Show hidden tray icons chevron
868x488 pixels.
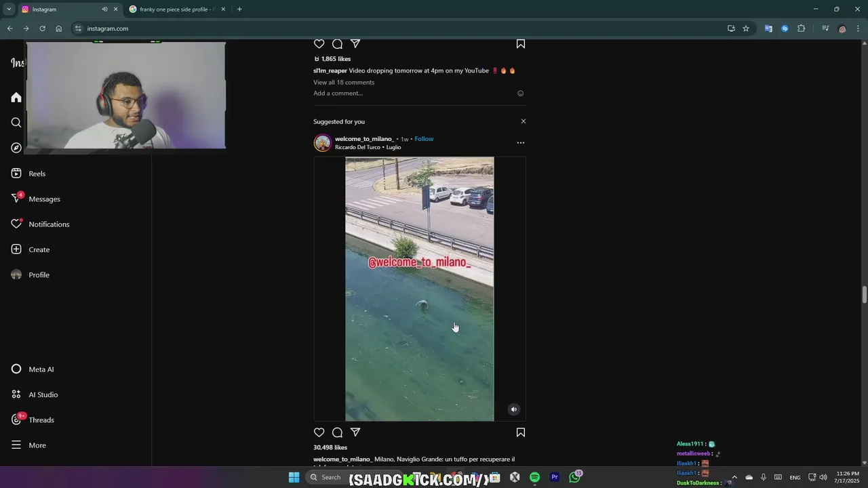734,477
